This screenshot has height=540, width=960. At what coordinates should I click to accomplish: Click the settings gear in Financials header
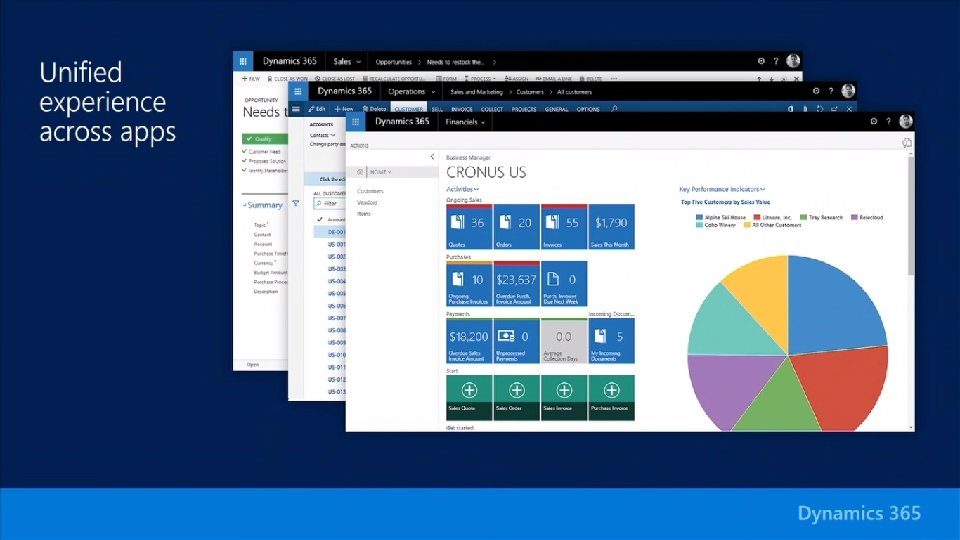[x=874, y=121]
